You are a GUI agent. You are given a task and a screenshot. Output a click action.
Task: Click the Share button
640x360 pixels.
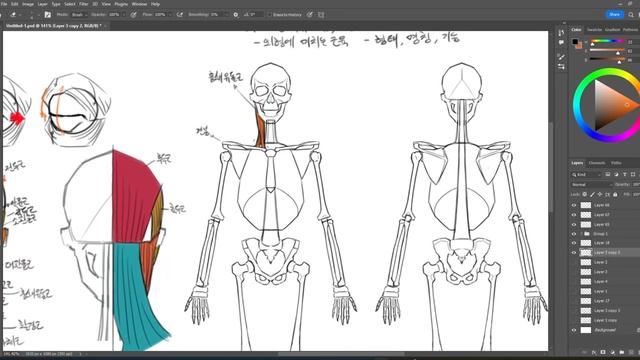[x=614, y=14]
